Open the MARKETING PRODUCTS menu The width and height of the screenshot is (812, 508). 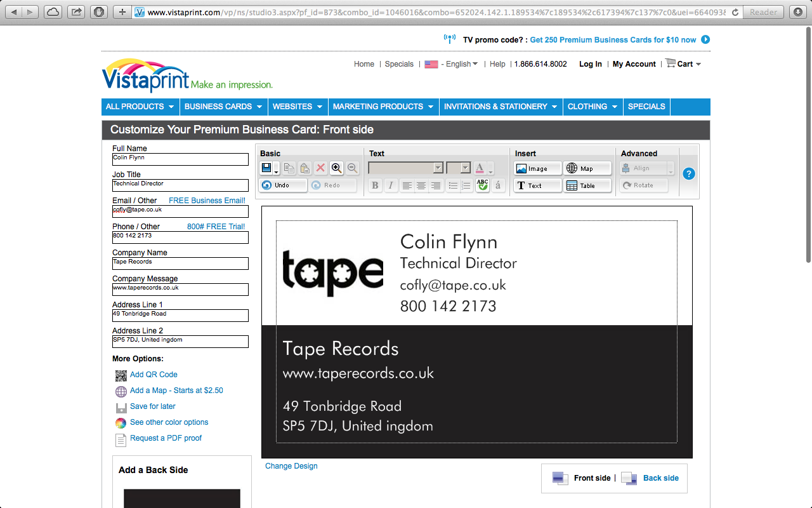383,107
